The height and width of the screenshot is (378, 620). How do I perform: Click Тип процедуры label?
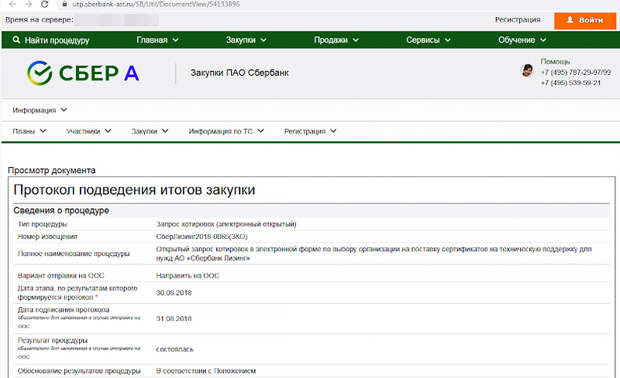(x=42, y=224)
